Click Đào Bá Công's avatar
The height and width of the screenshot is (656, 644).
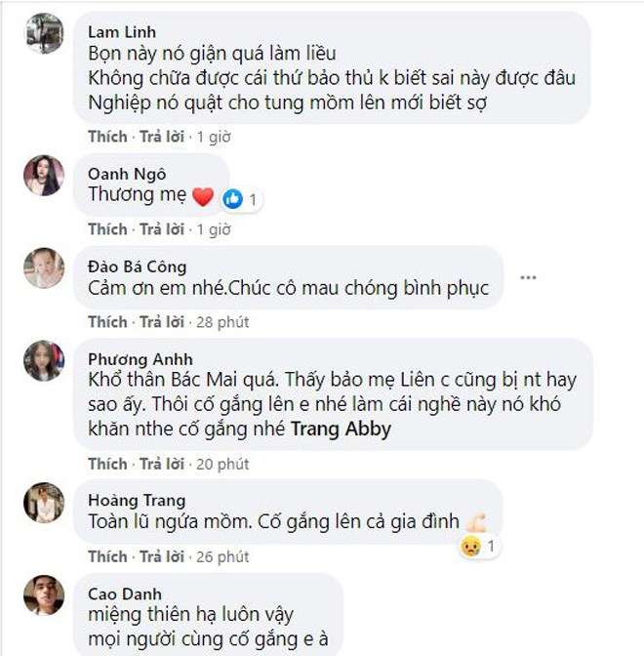pos(44,267)
